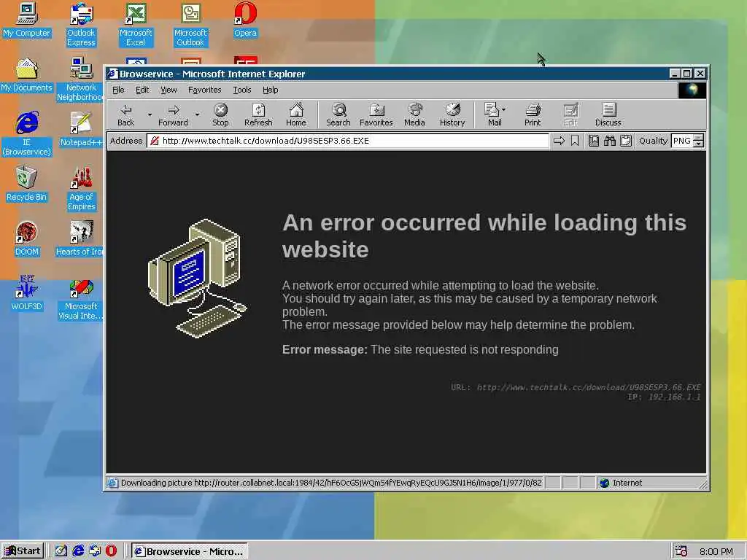
Task: Select Outlook Express desktop icon
Action: pyautogui.click(x=81, y=25)
